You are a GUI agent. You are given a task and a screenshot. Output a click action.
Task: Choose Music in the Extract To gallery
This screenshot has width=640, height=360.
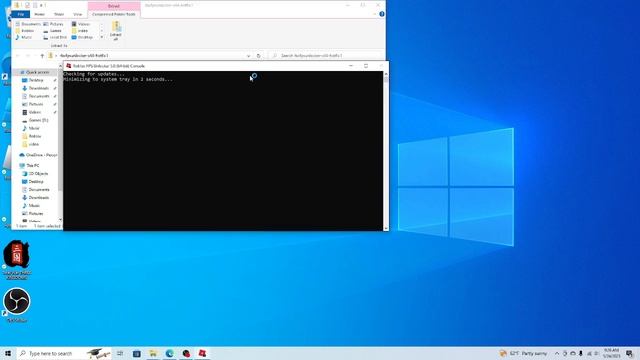(x=24, y=37)
